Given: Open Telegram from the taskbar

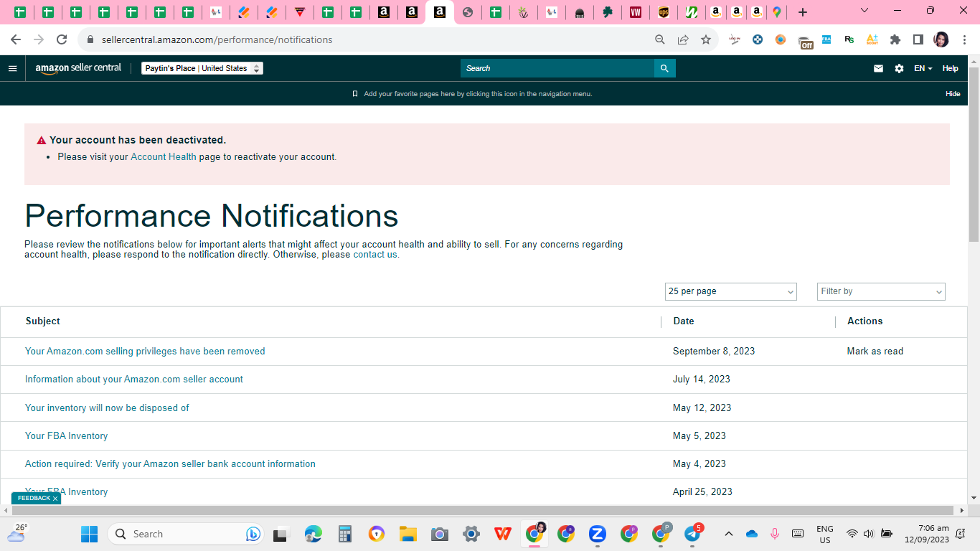Looking at the screenshot, I should 692,534.
